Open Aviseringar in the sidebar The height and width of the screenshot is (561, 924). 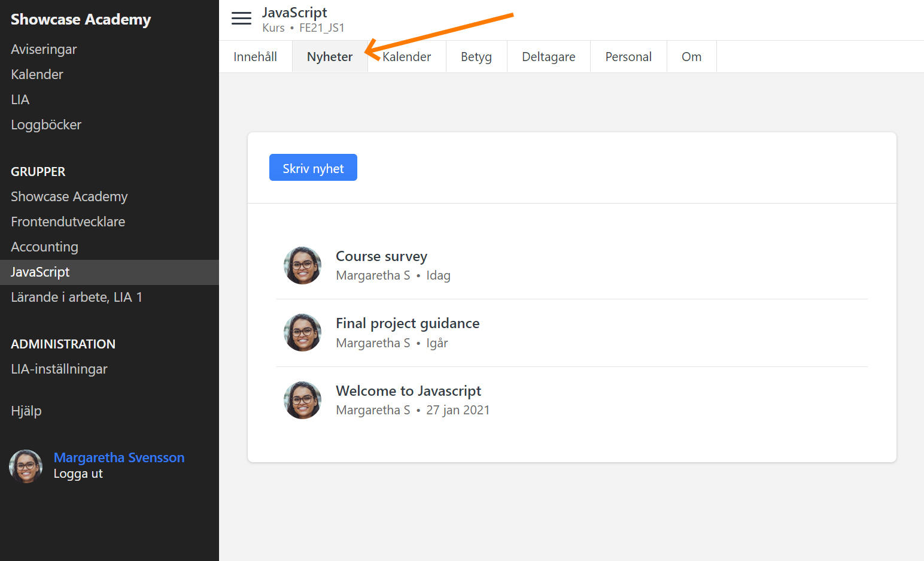coord(44,49)
